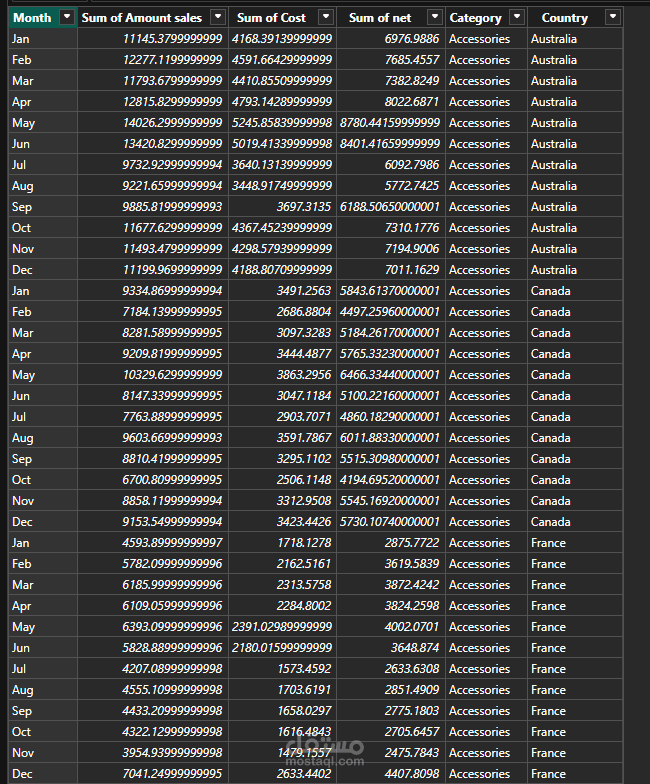
Task: Click Canada in the 9334.86999999994 row
Action: point(576,291)
